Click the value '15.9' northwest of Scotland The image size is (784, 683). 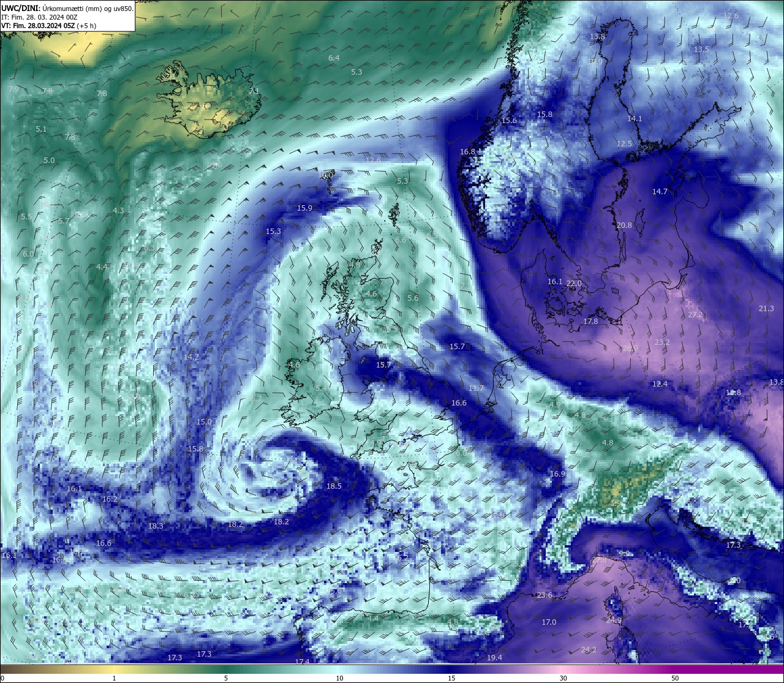tap(304, 208)
